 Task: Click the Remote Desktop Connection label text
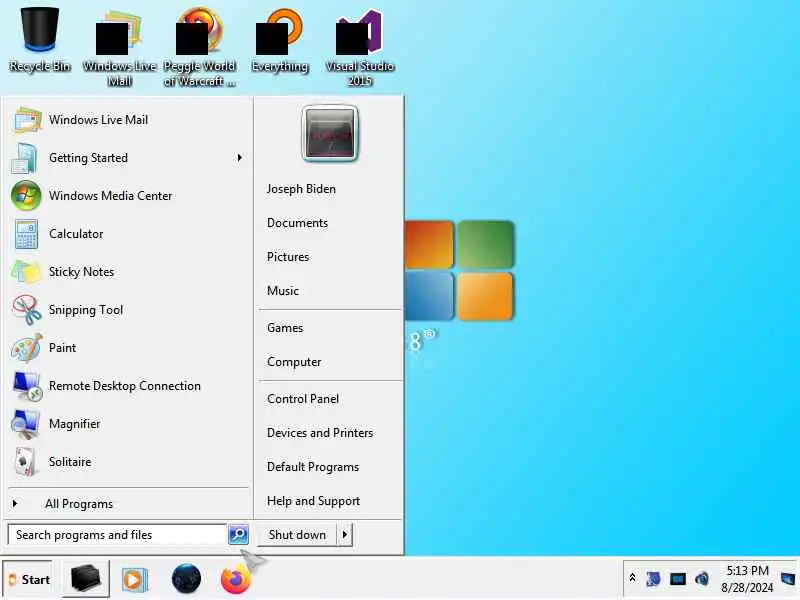[x=124, y=386]
